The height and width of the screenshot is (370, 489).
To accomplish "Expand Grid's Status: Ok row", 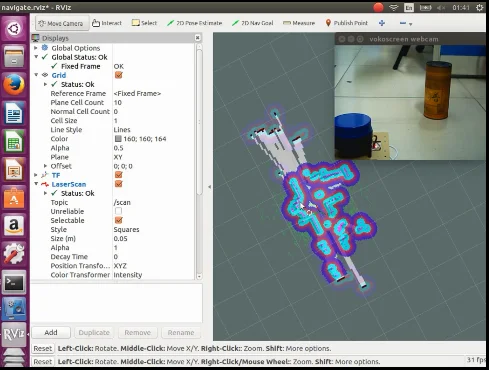I will 45,84.
